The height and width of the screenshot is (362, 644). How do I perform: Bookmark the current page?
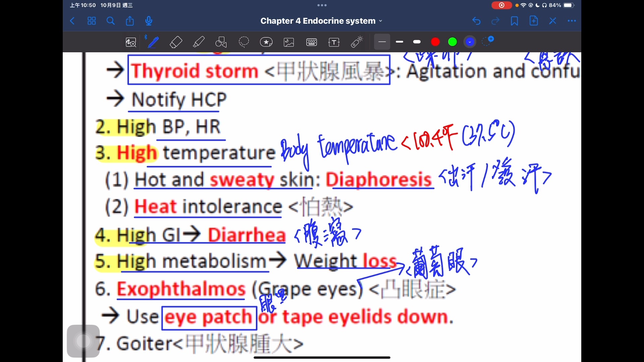[514, 21]
